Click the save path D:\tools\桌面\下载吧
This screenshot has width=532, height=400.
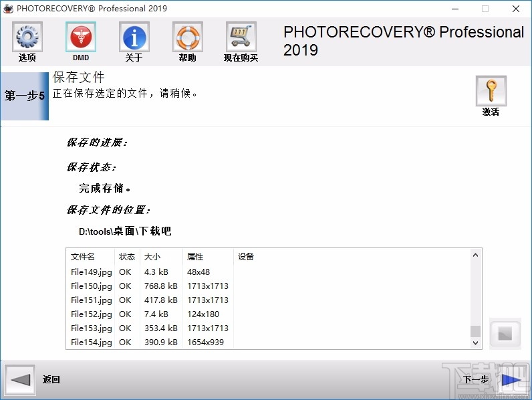[125, 231]
